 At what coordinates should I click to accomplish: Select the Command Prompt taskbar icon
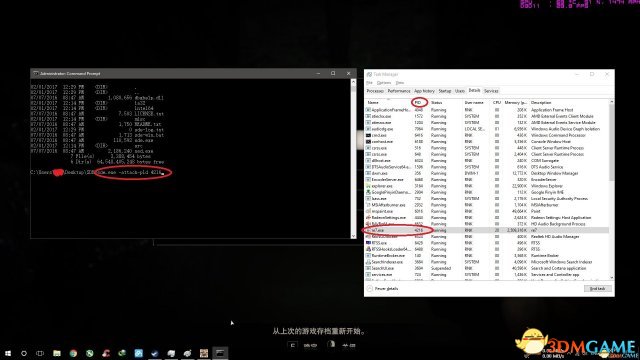220,353
